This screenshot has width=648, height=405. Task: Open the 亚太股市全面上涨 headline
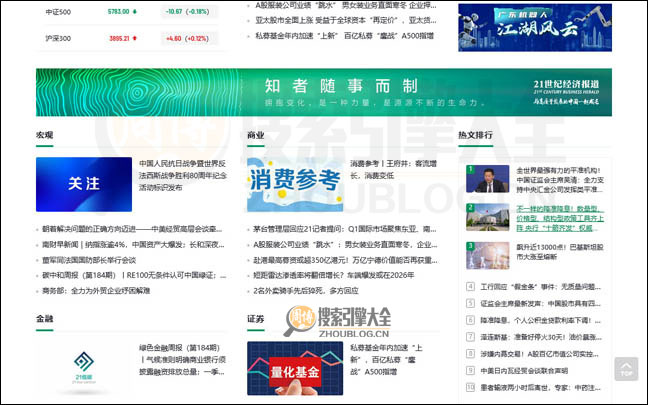pyautogui.click(x=345, y=20)
